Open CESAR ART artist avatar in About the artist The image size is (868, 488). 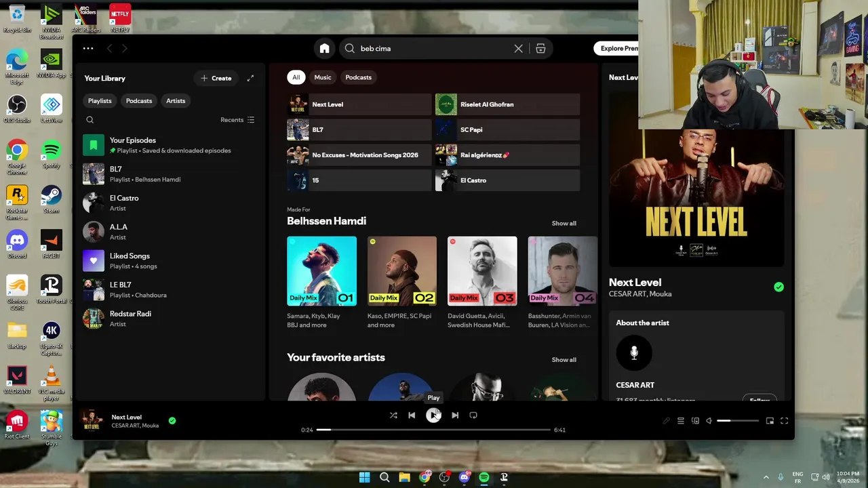point(634,352)
